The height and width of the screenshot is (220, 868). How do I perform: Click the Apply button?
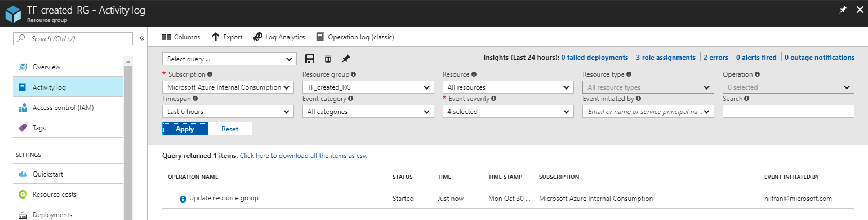185,129
